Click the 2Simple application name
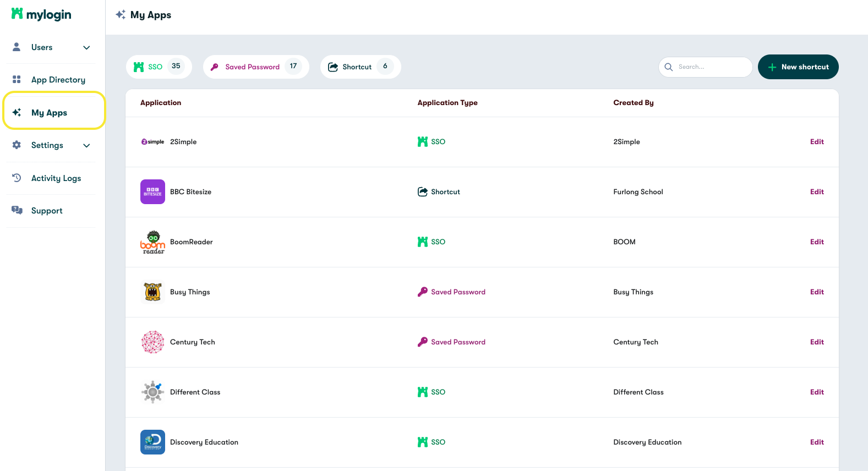This screenshot has width=868, height=471. point(183,141)
